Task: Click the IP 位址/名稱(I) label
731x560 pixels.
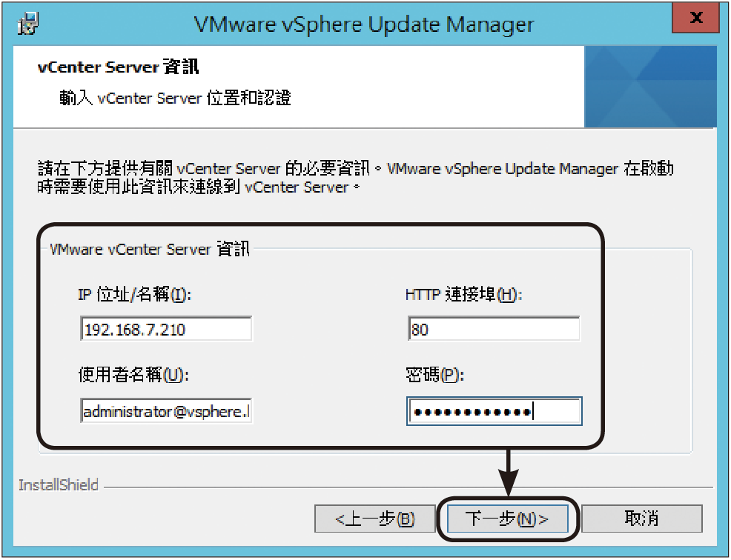Action: (135, 294)
